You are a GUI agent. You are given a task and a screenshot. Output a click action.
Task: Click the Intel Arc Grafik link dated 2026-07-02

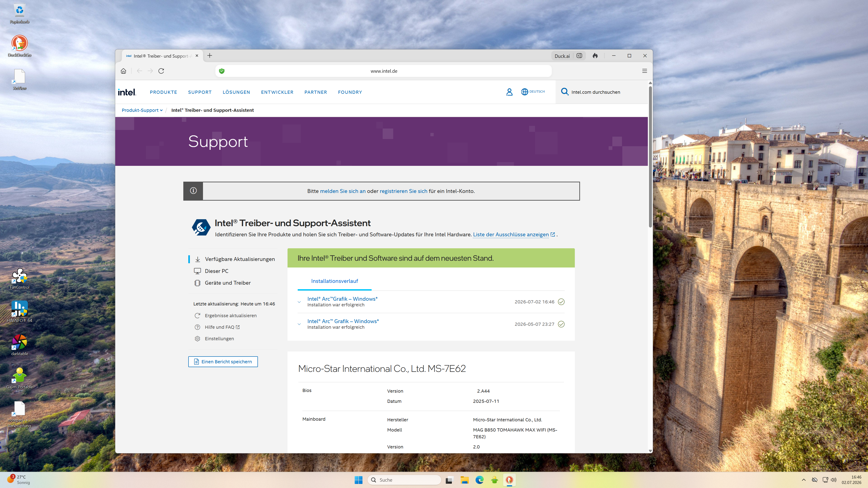[x=342, y=299]
